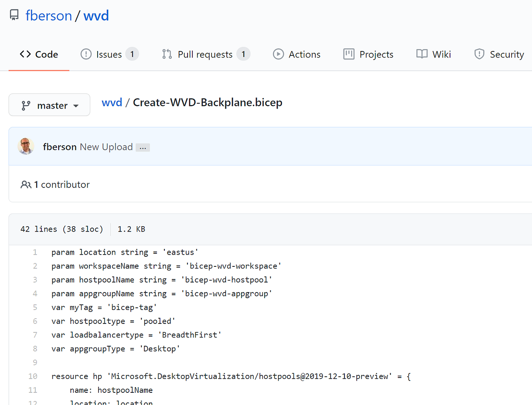Click fberson's avatar picture

[x=26, y=146]
